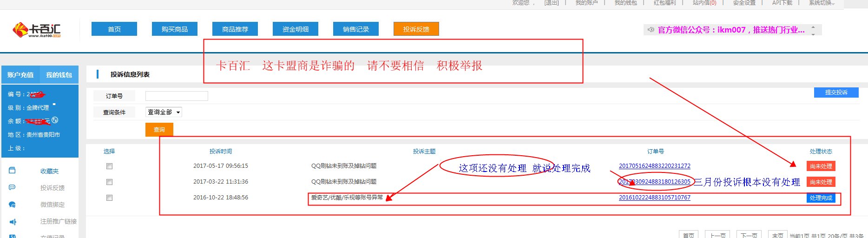The image size is (868, 238).
Task: Click the 地区：贵州省贵阳市 info line
Action: [34, 135]
